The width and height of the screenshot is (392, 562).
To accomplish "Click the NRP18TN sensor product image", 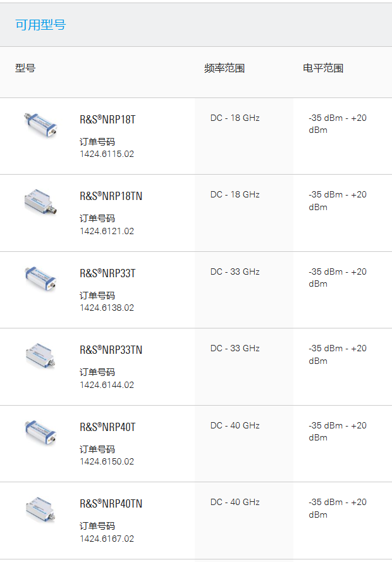I will 40,201.
